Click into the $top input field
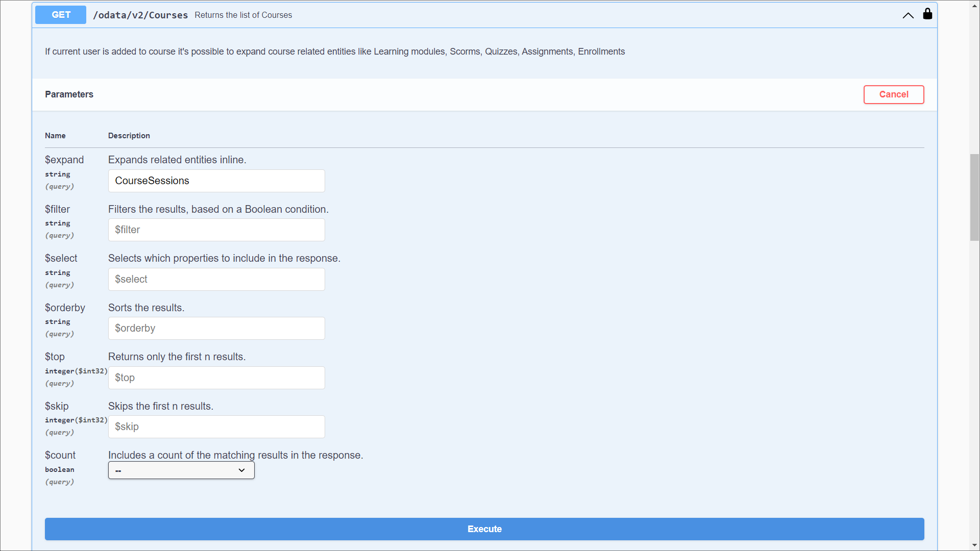This screenshot has width=980, height=551. click(216, 378)
